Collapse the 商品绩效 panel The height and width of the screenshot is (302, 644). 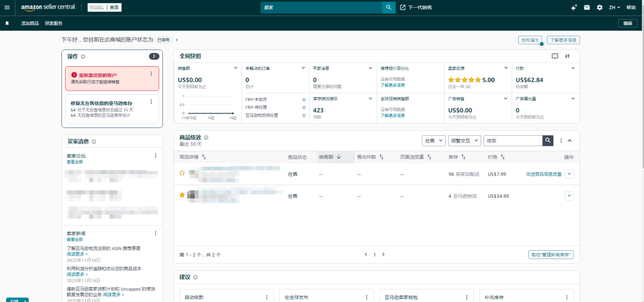[x=569, y=141]
